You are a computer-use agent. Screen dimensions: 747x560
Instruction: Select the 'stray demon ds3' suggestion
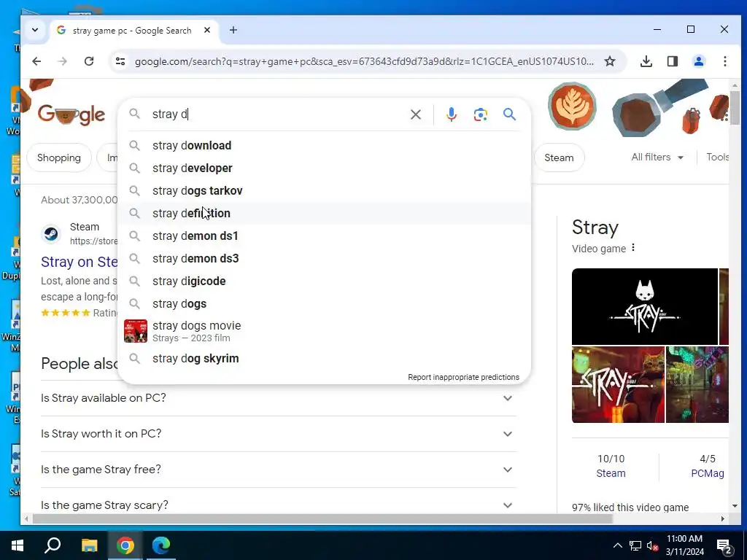click(324, 259)
